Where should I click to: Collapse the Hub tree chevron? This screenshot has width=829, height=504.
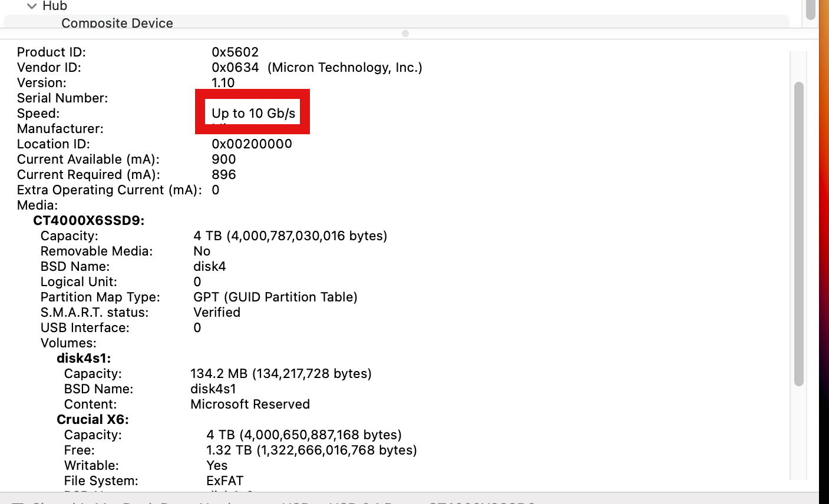(x=32, y=6)
